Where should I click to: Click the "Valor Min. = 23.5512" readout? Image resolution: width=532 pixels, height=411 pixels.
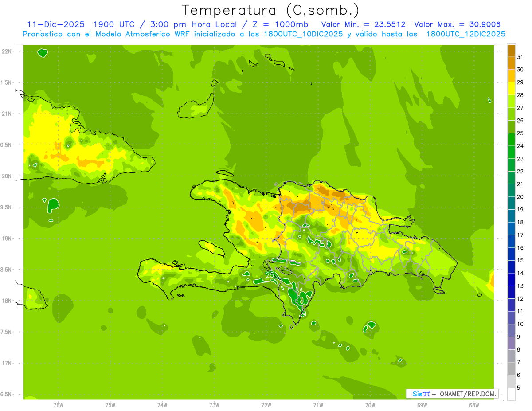[x=363, y=24]
